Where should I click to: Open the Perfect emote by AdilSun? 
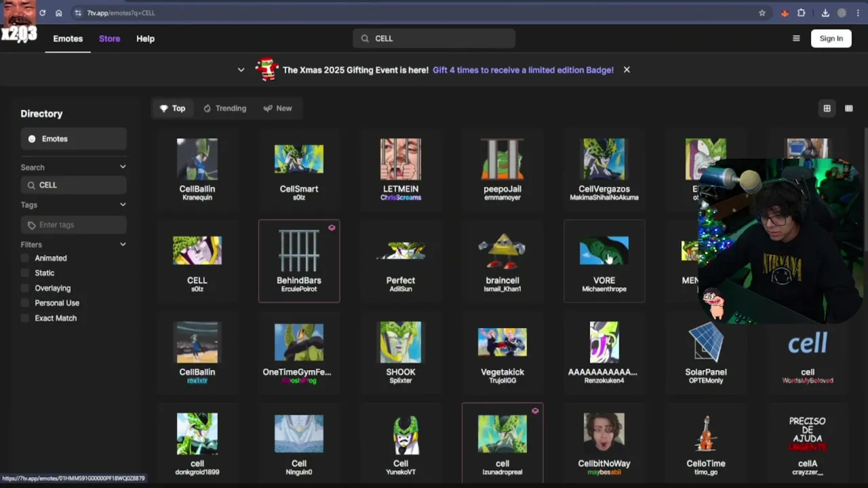pyautogui.click(x=401, y=261)
